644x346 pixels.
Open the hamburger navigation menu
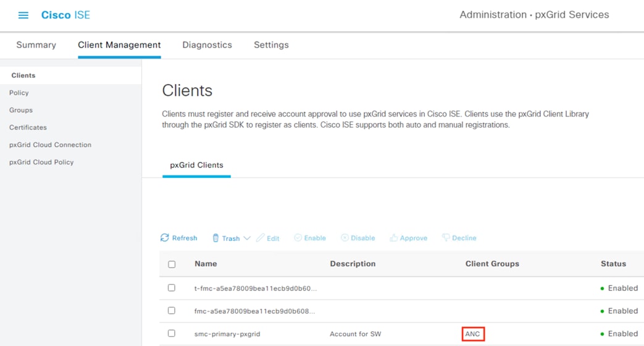23,15
